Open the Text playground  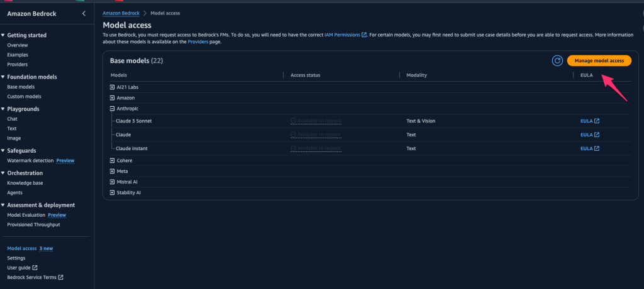tap(12, 129)
